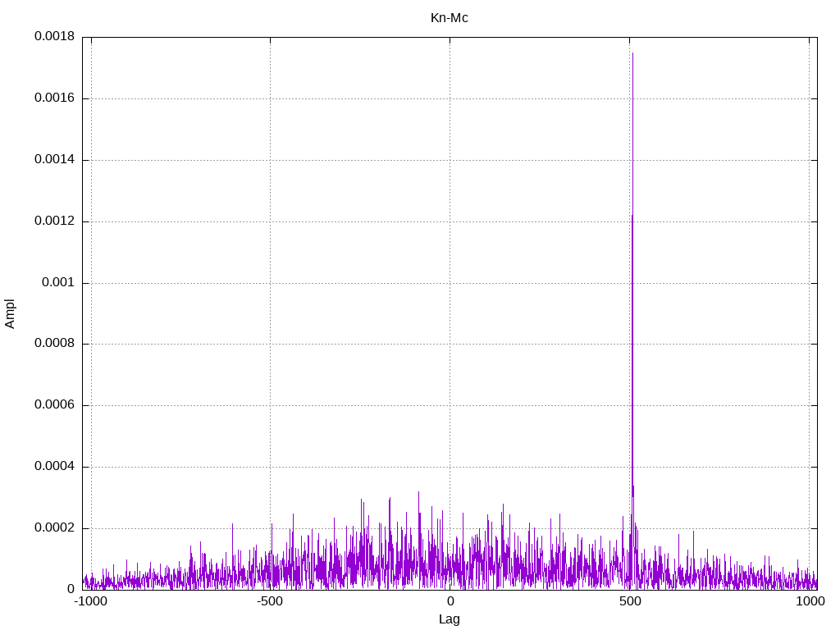Click the 0.0012 y-axis tick label

coord(54,221)
